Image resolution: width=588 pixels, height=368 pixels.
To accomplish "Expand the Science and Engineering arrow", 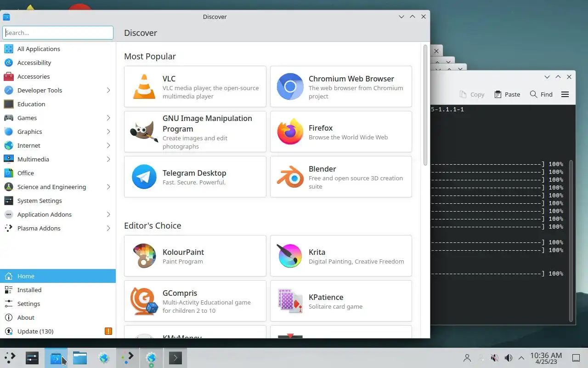I will click(108, 187).
